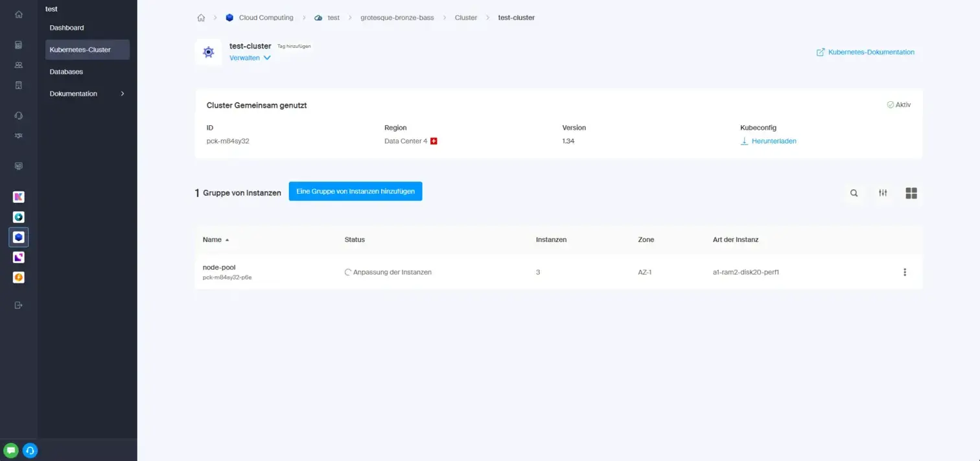Download the Kubeconfig via Herunterladen link
This screenshot has height=461, width=980.
coord(773,141)
